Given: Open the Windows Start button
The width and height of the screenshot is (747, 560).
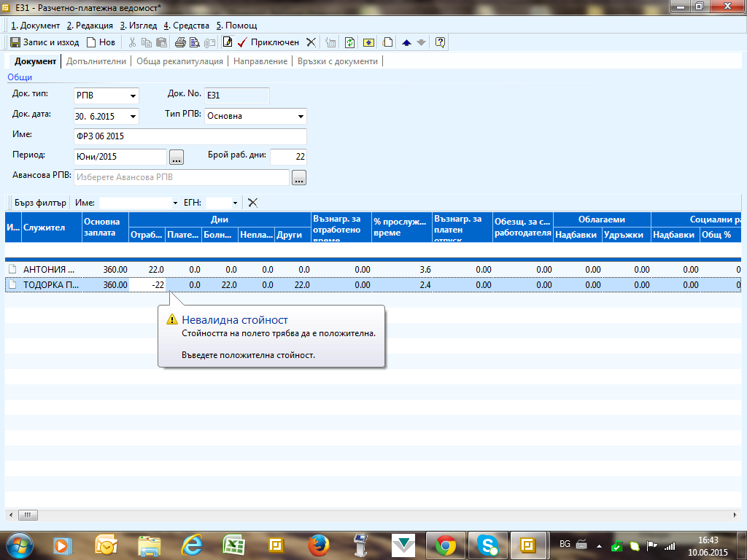Looking at the screenshot, I should click(x=19, y=545).
